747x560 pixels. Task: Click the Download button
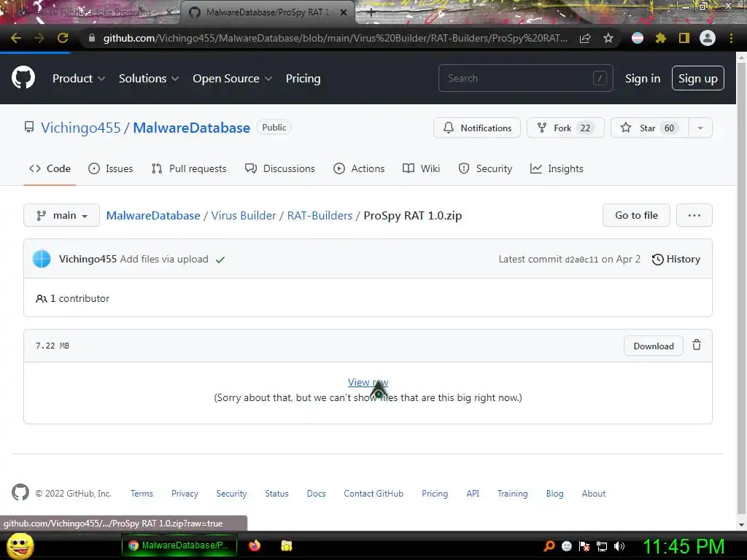pyautogui.click(x=654, y=346)
